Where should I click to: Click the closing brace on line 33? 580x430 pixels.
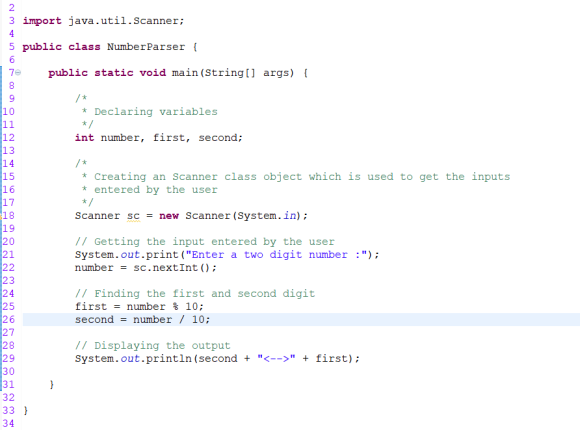coord(26,411)
